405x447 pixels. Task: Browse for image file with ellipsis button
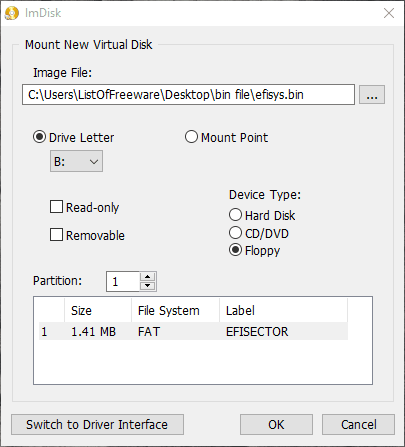(x=372, y=95)
